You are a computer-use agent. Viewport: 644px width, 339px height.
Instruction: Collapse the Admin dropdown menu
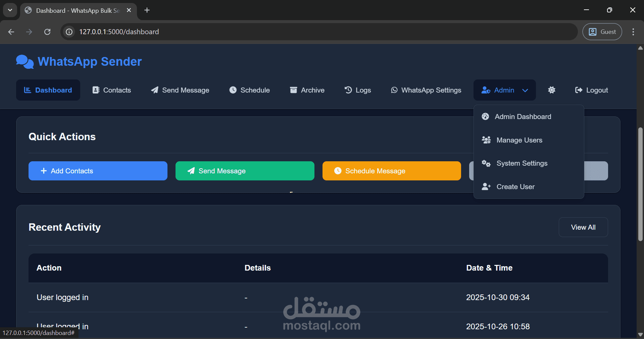tap(504, 90)
